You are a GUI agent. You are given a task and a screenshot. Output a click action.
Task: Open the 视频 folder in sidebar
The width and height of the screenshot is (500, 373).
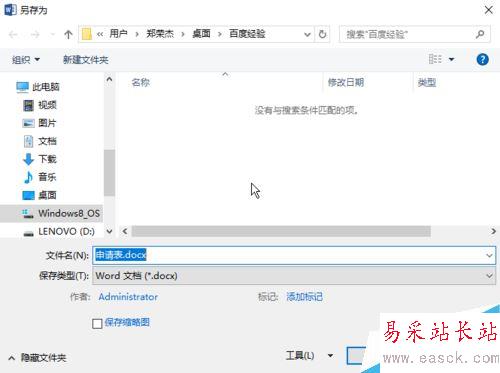[x=40, y=105]
